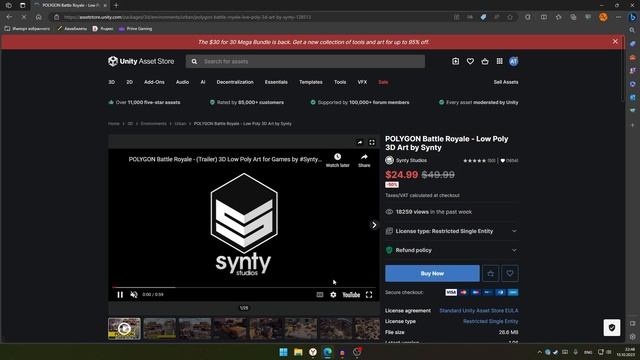The width and height of the screenshot is (640, 360).
Task: Toggle video subtitles icon
Action: (320, 295)
